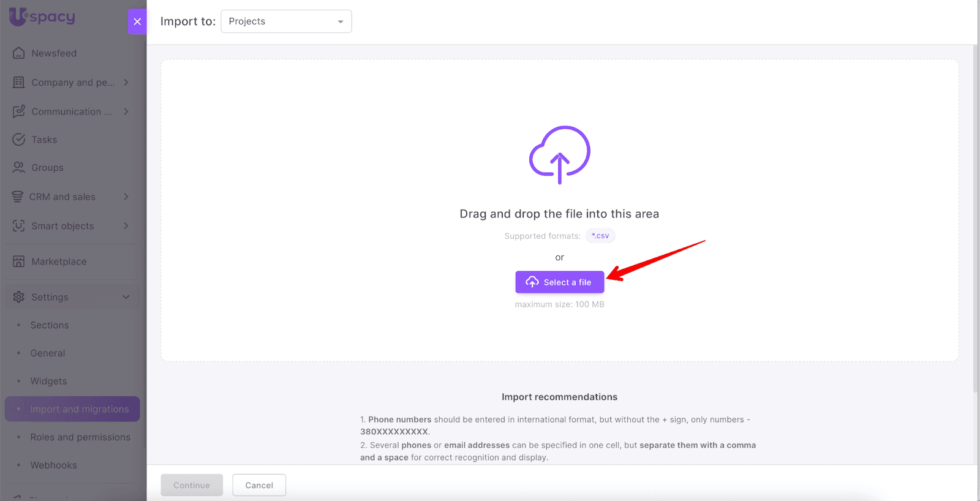Click the Groups people icon
Viewport: 980px width, 501px height.
click(19, 167)
